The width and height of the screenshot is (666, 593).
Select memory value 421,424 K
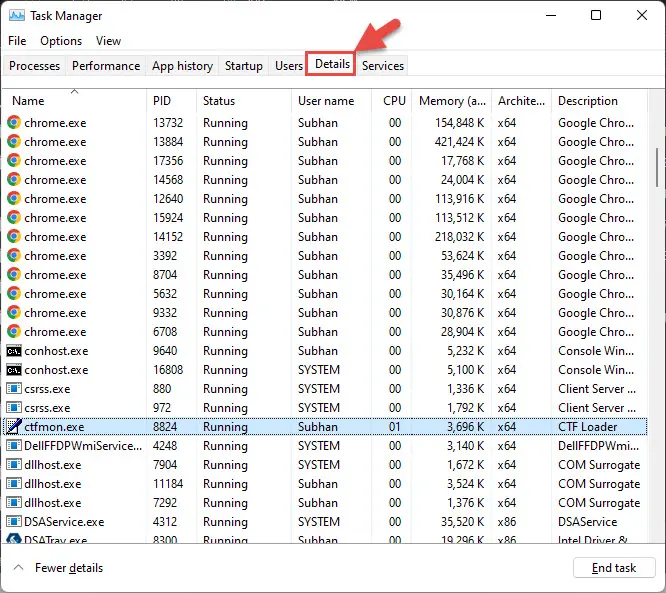(x=459, y=141)
